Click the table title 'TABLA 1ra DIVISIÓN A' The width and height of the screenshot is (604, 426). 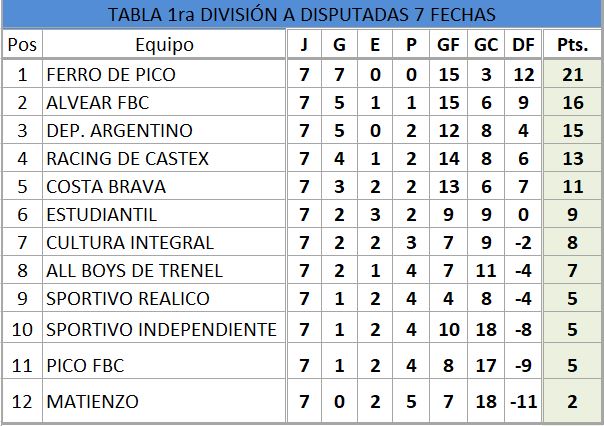coord(301,15)
